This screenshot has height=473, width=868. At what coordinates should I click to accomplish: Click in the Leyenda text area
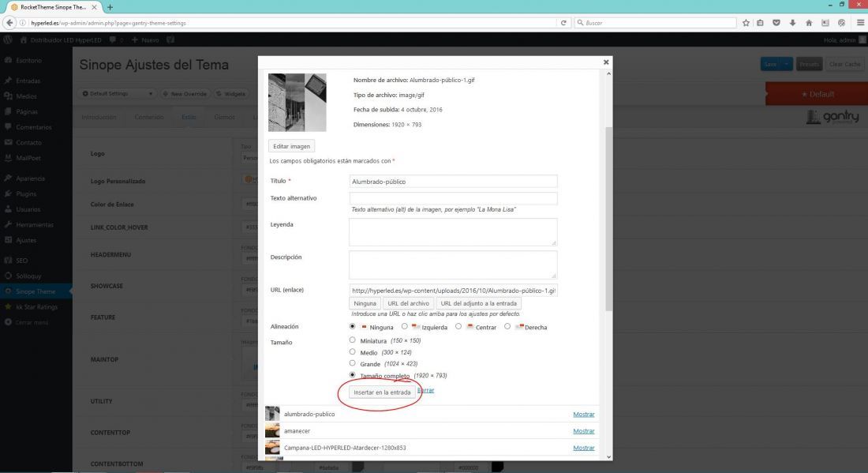454,231
